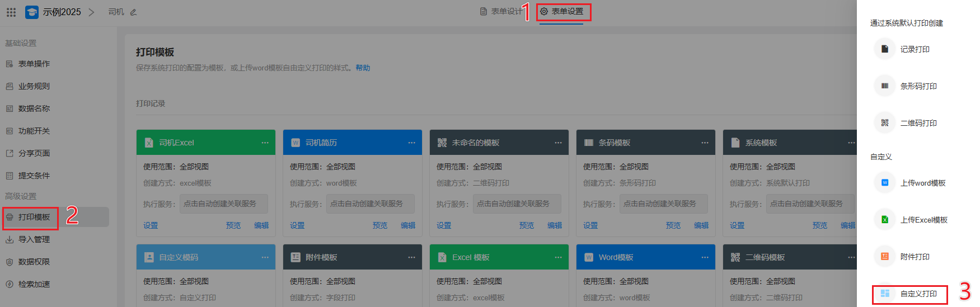Open 打印模板 in the left sidebar
This screenshot has width=980, height=307.
coord(34,217)
